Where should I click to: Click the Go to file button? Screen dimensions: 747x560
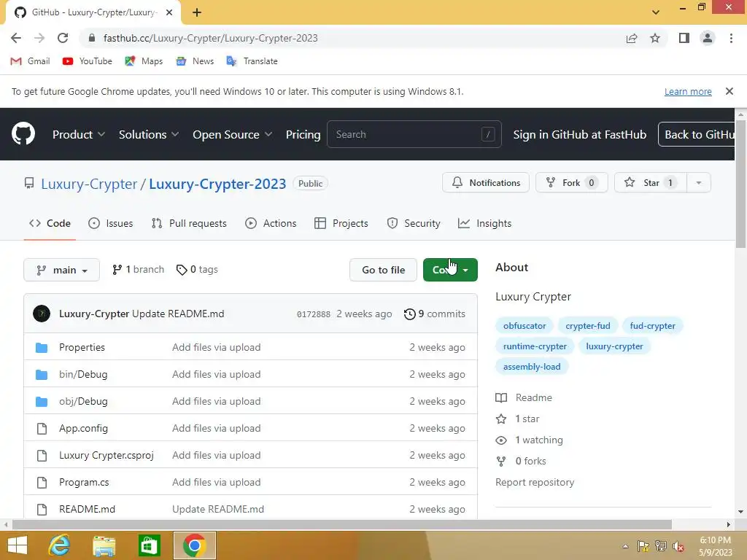click(x=383, y=270)
